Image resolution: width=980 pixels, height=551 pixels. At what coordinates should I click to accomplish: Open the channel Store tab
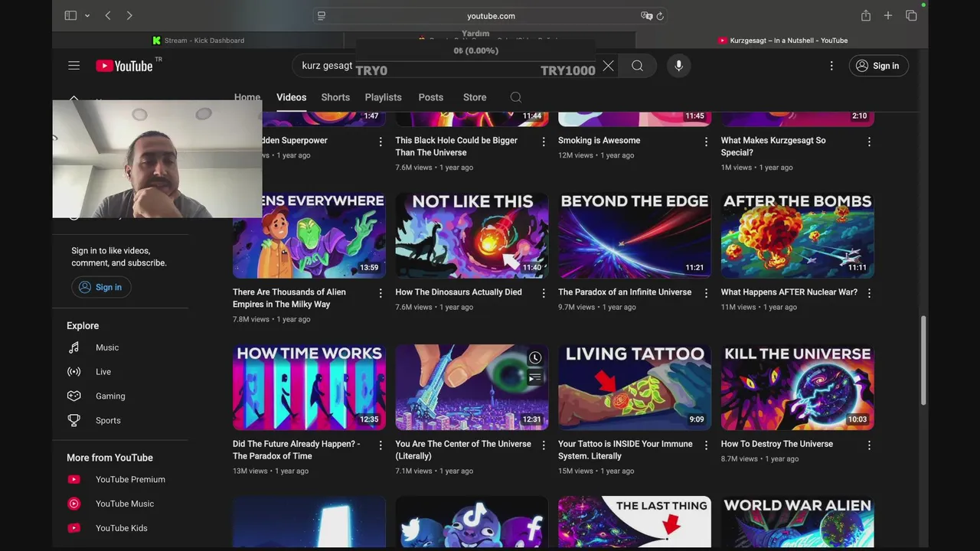475,97
